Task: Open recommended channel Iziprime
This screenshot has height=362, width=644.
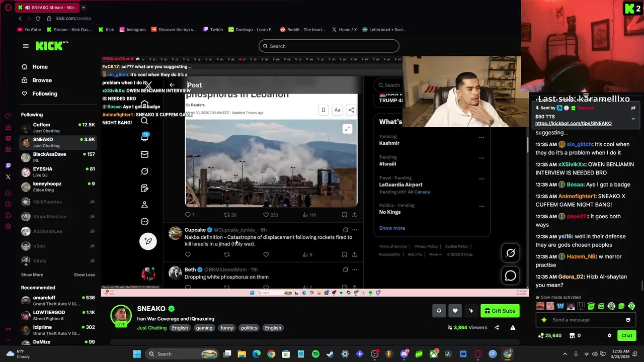Action: (58, 330)
